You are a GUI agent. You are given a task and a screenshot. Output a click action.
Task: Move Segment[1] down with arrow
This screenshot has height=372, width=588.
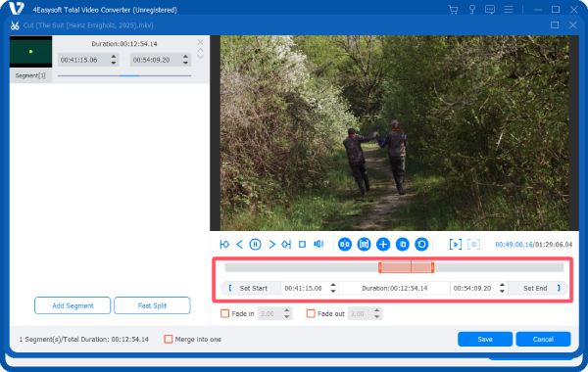pyautogui.click(x=200, y=56)
